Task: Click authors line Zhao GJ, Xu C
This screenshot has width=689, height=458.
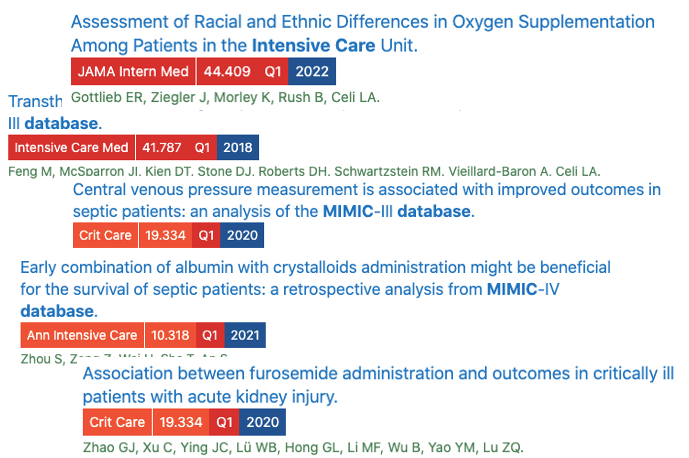Action: (300, 447)
